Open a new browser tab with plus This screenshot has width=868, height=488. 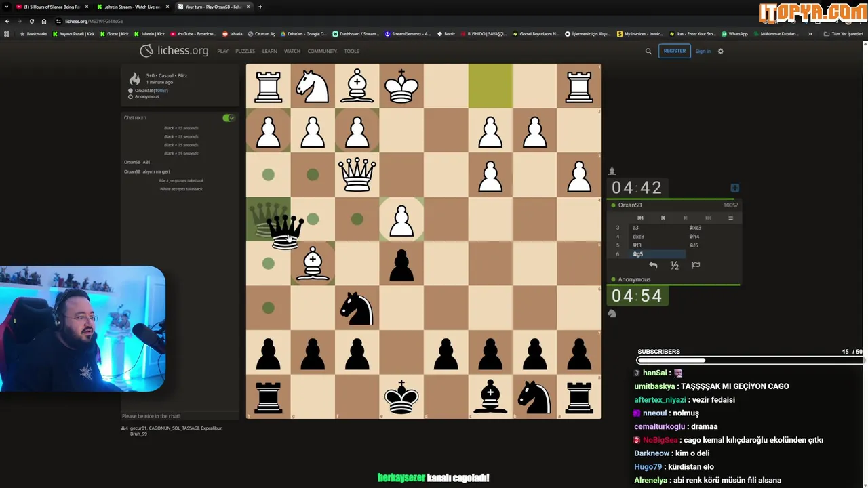coord(260,7)
